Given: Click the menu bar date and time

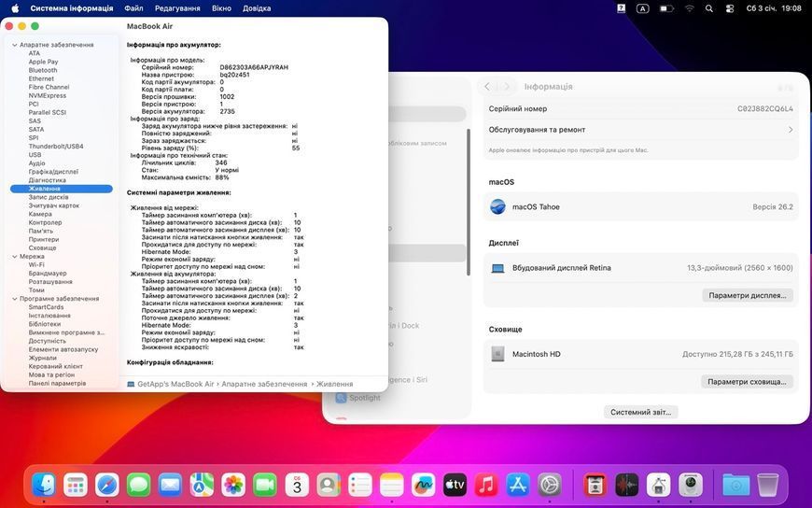Looking at the screenshot, I should point(774,8).
